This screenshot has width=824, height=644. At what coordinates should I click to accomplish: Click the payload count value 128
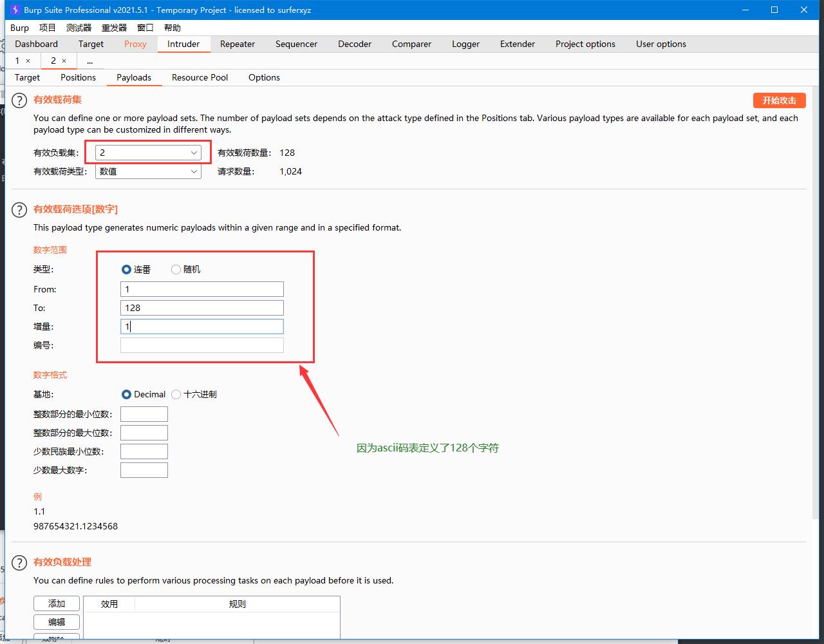point(287,153)
